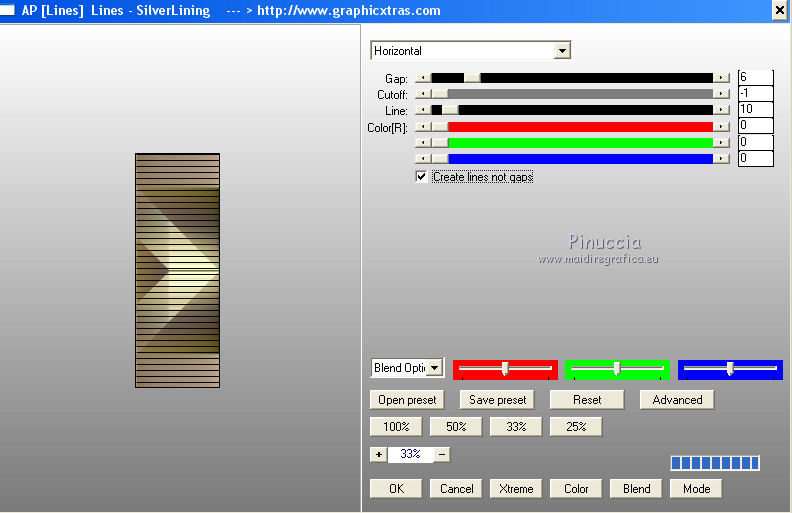
Task: Click the green color slider left arrow
Action: pos(423,143)
